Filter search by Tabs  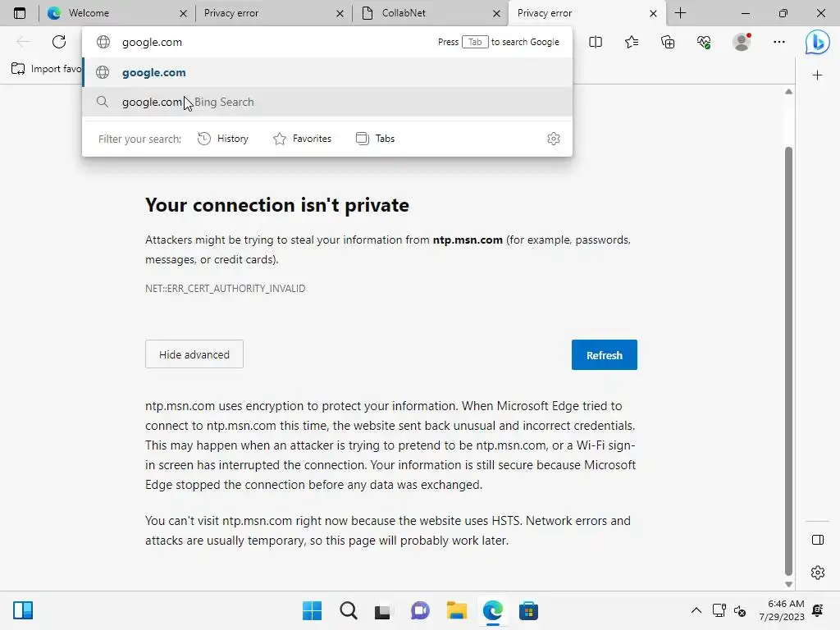pyautogui.click(x=376, y=139)
